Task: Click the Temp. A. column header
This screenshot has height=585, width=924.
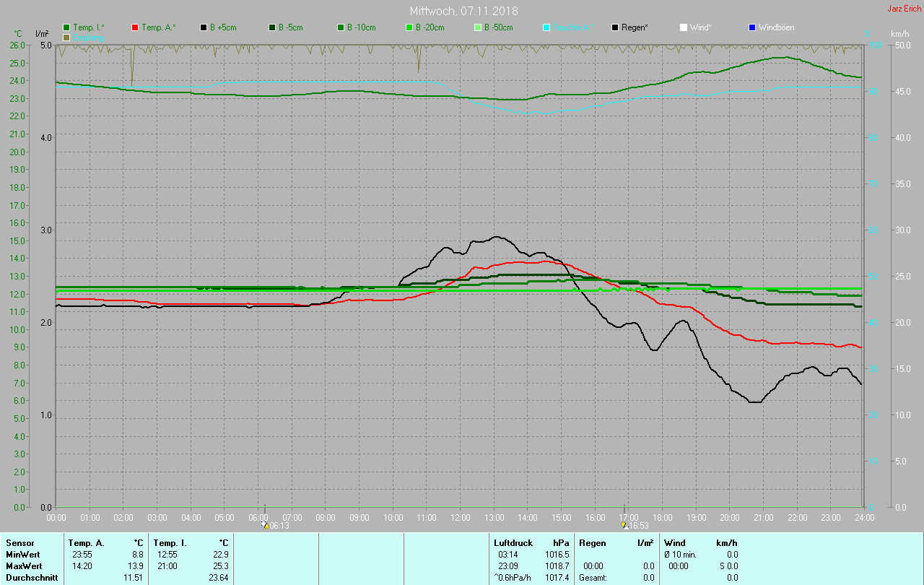Action: (x=87, y=542)
